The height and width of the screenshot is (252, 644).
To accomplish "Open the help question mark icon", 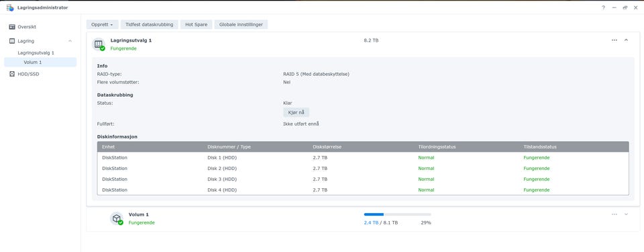I will (x=603, y=7).
